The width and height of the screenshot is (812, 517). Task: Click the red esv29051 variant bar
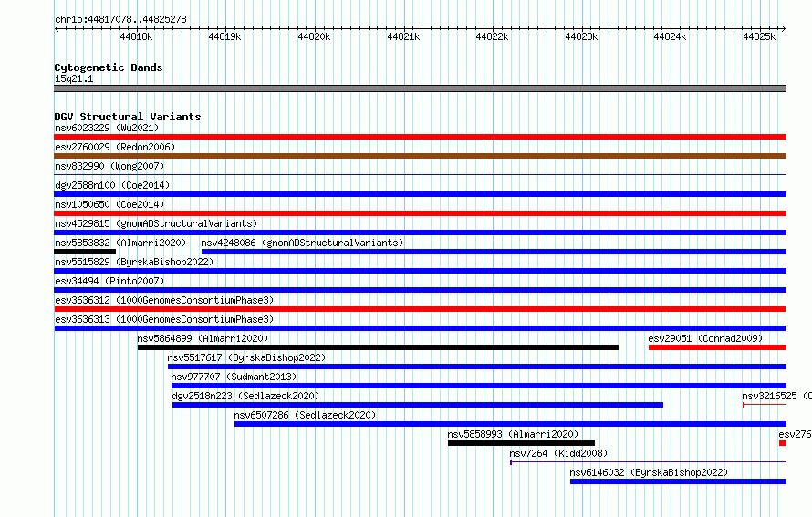point(718,347)
